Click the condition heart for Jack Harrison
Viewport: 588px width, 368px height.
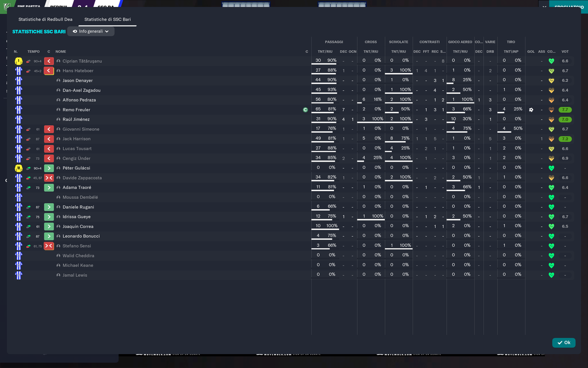click(551, 139)
